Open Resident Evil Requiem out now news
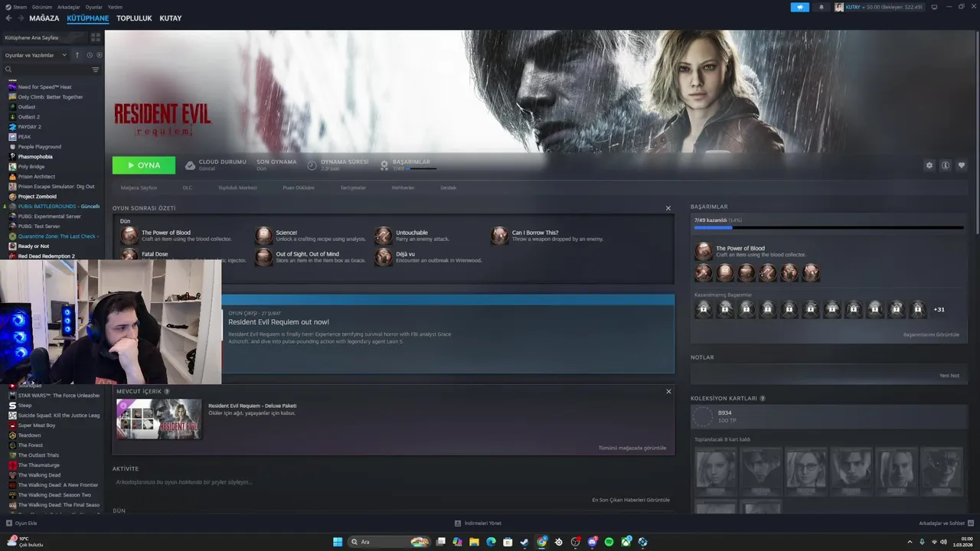Viewport: 980px width, 551px height. [x=279, y=322]
